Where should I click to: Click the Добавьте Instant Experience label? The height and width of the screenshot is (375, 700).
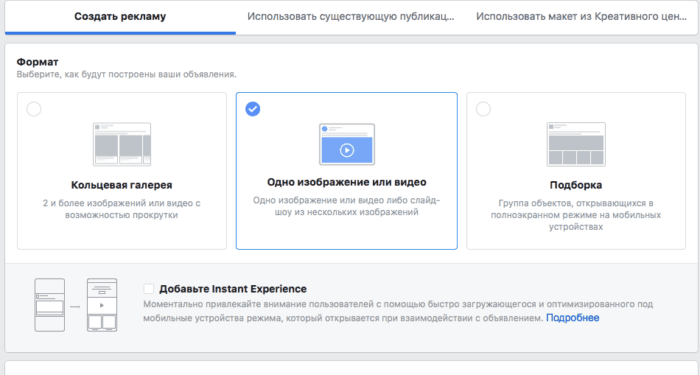pos(233,289)
